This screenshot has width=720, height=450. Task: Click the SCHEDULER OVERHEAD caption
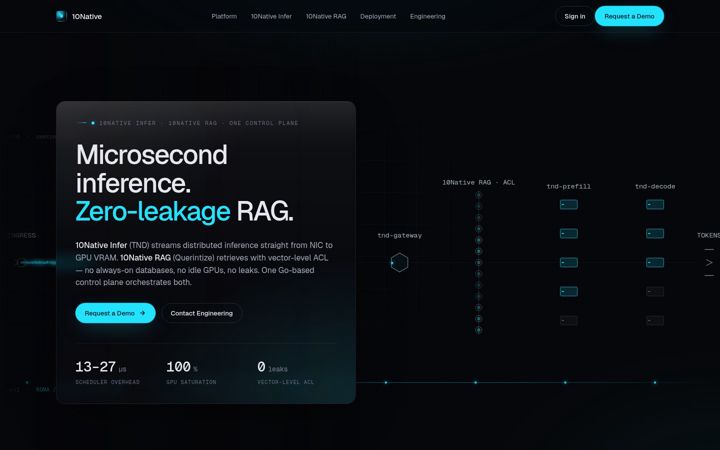[107, 382]
